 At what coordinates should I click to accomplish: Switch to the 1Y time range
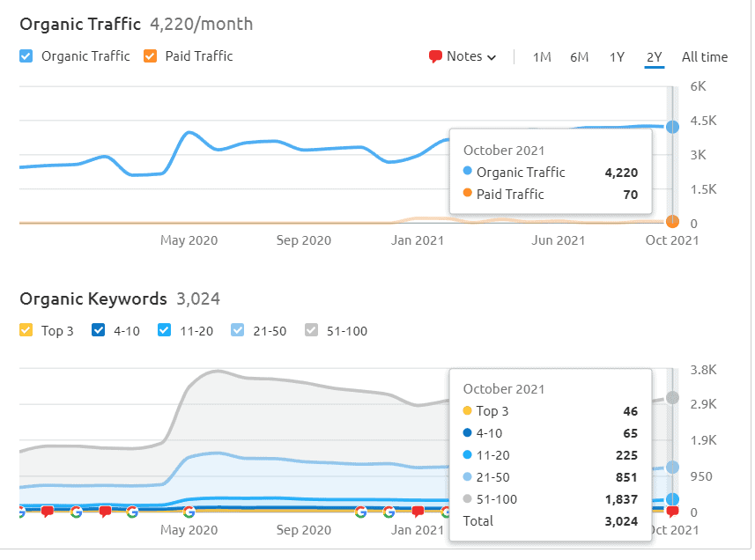[x=617, y=57]
